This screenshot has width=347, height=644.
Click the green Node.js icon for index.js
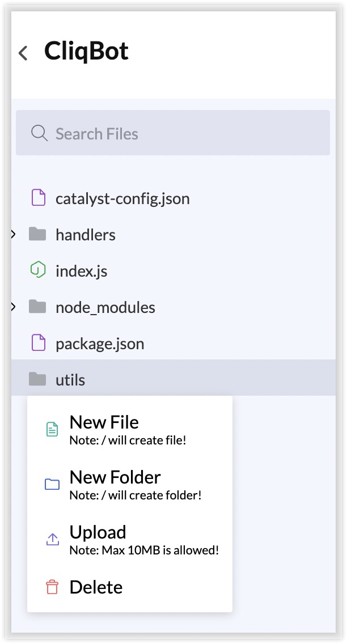pyautogui.click(x=38, y=270)
